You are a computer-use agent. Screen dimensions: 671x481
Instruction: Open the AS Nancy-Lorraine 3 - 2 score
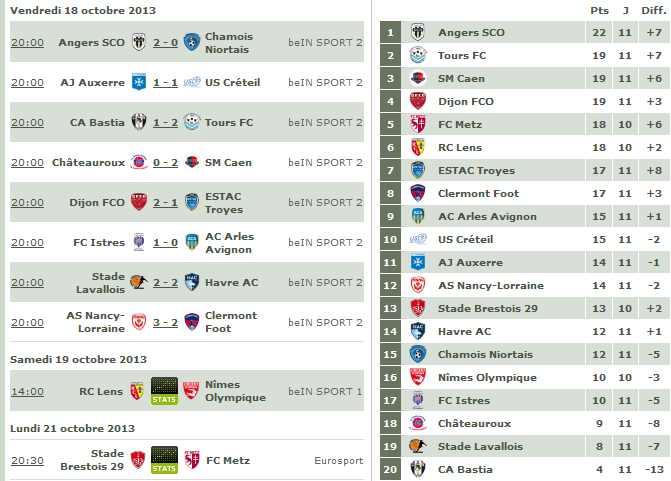point(165,322)
